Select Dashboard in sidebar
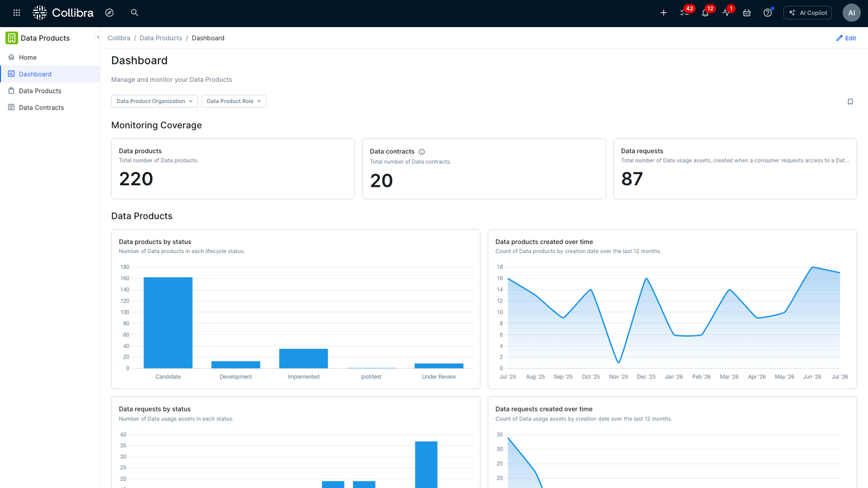Image resolution: width=868 pixels, height=488 pixels. 50,74
